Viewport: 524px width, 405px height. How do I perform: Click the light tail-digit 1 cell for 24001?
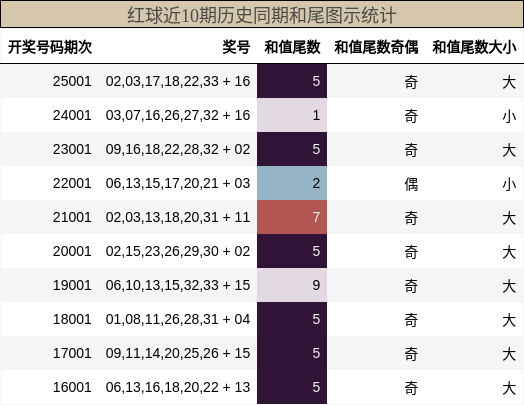click(x=292, y=115)
